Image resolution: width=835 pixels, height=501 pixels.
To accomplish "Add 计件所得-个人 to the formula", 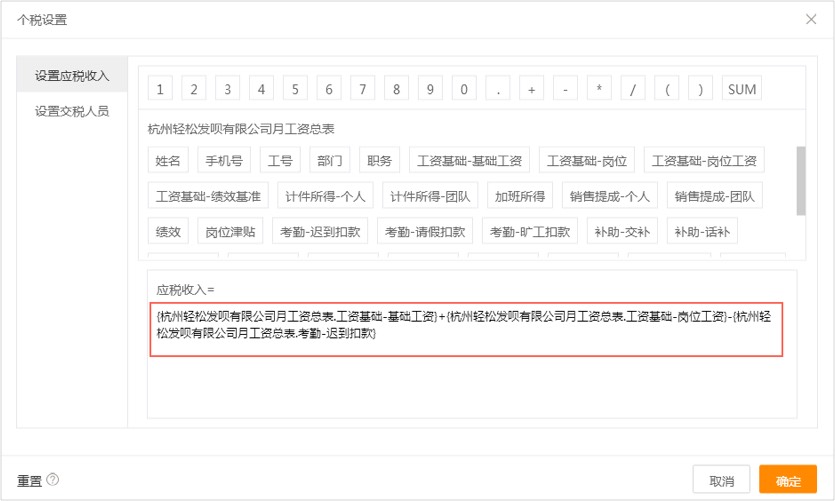I will click(325, 196).
